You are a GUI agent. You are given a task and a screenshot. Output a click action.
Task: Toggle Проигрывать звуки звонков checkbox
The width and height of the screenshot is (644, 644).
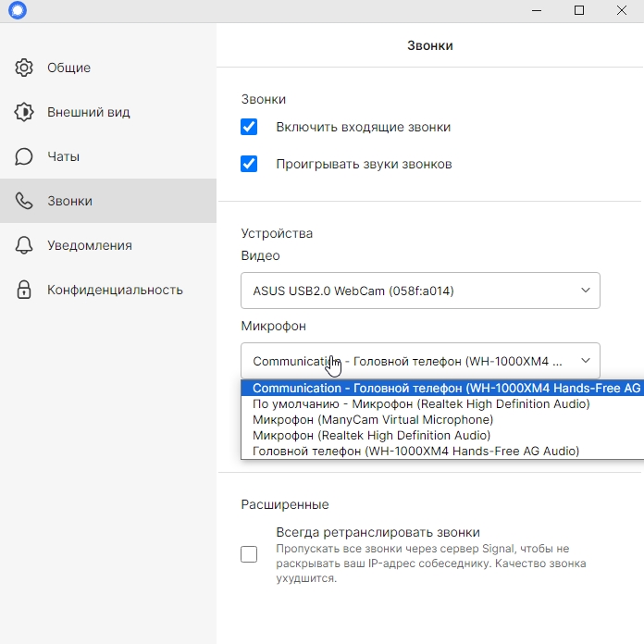[x=249, y=164]
